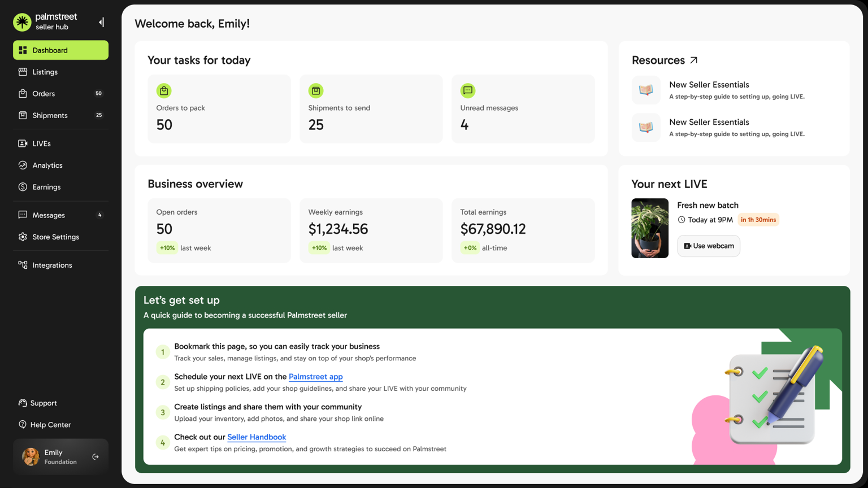The height and width of the screenshot is (488, 868).
Task: Click the LIVEs camera icon
Action: tap(23, 143)
